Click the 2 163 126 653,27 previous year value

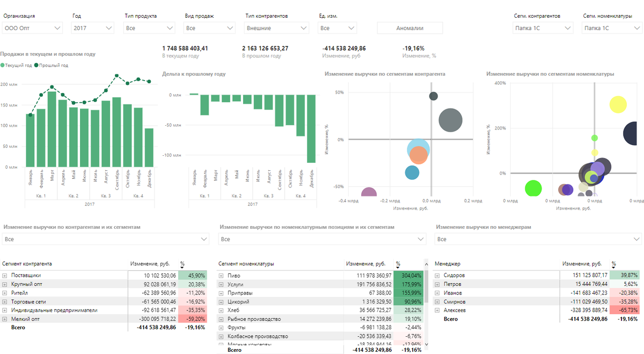point(265,48)
